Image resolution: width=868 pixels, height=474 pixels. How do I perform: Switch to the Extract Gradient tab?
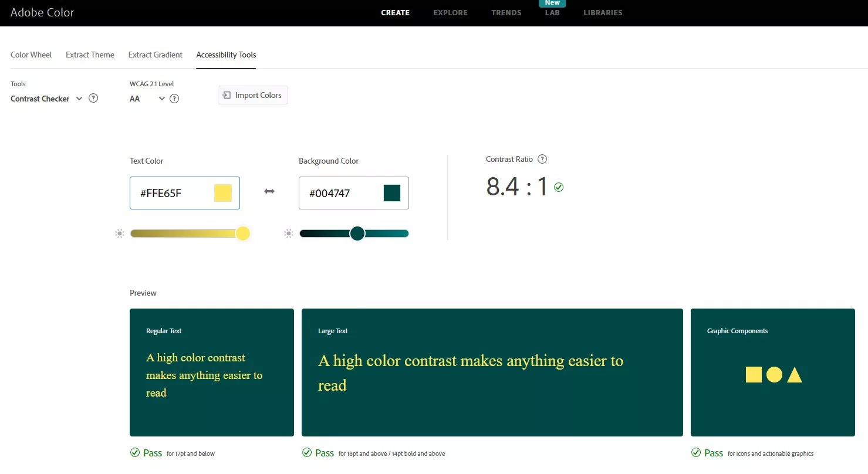(x=156, y=55)
